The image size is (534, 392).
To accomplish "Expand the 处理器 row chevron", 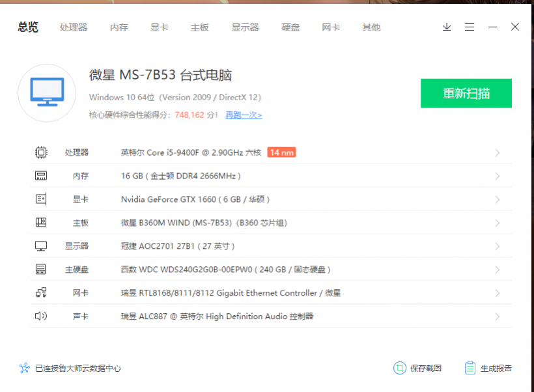I will [498, 152].
